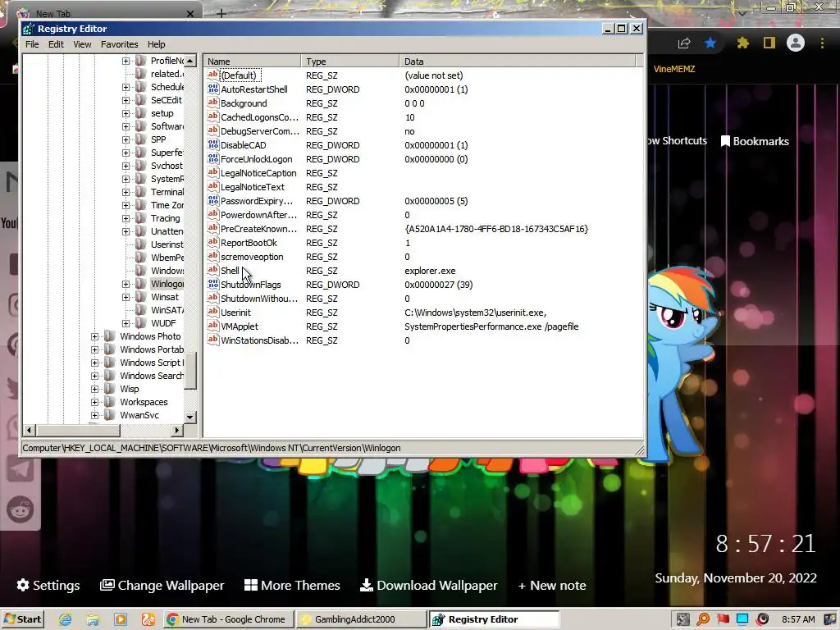Open a new Chrome tab with plus button
Viewport: 840px width, 630px height.
pos(221,13)
